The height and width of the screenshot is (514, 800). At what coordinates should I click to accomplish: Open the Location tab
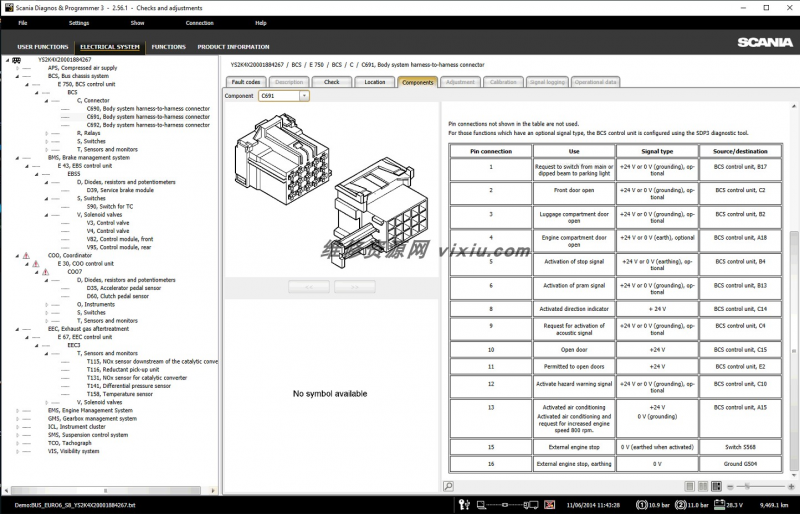(374, 82)
